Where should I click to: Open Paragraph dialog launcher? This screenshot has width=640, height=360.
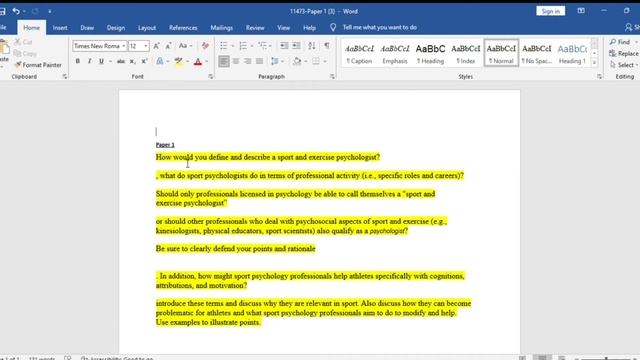(x=332, y=76)
